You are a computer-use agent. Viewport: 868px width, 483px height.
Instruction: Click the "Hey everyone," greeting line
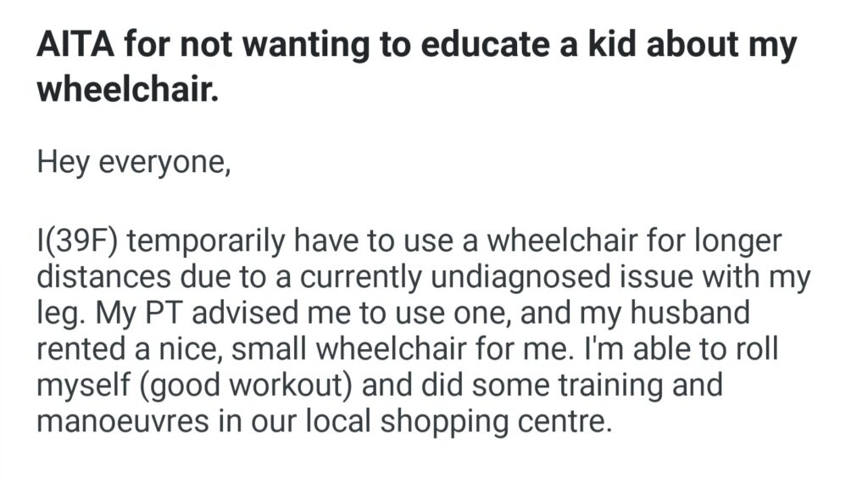(x=133, y=161)
